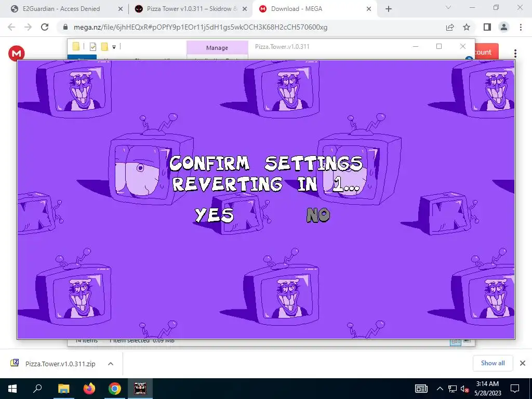Switch to E2Guardian Access Denied tab
Image resolution: width=532 pixels, height=399 pixels.
point(61,9)
